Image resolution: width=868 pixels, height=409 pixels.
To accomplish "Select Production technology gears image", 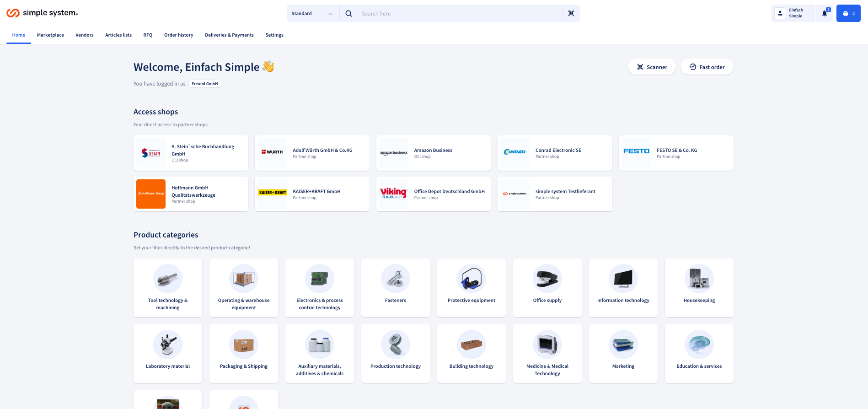I will tap(396, 344).
